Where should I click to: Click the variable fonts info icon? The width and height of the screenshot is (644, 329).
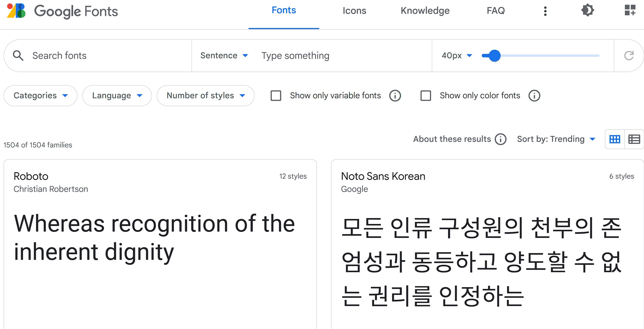pyautogui.click(x=395, y=95)
